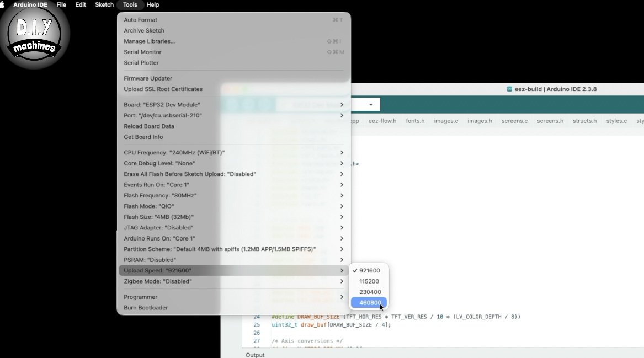Expand the Flash Size submenu

click(233, 217)
